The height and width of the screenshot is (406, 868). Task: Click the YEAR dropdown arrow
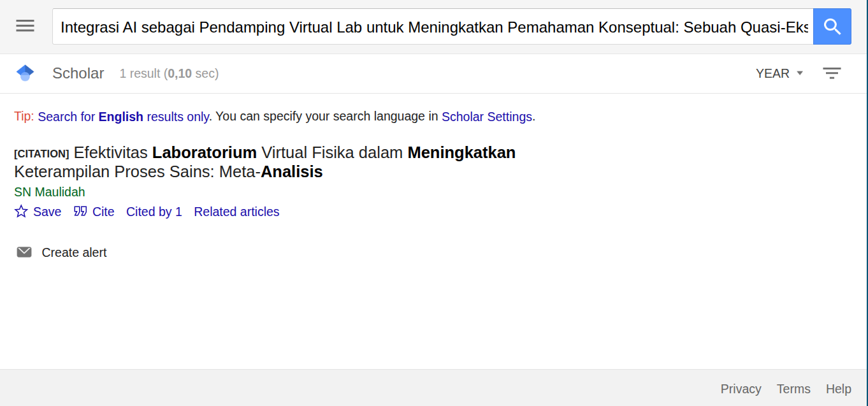[800, 73]
